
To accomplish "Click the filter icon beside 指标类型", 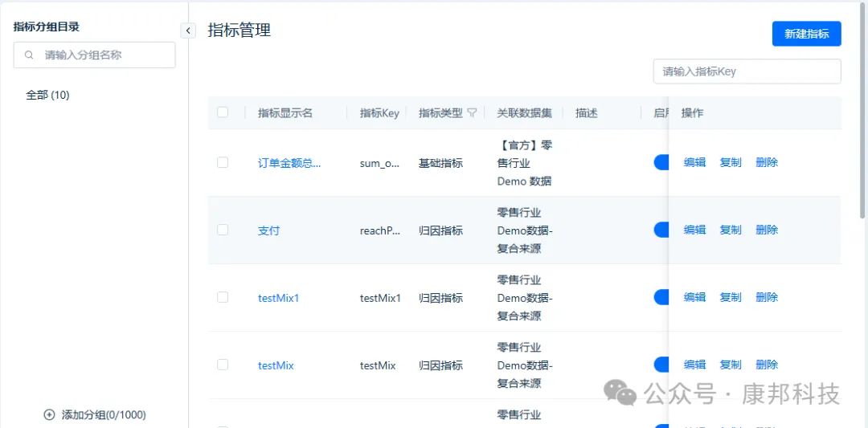I will [x=472, y=113].
